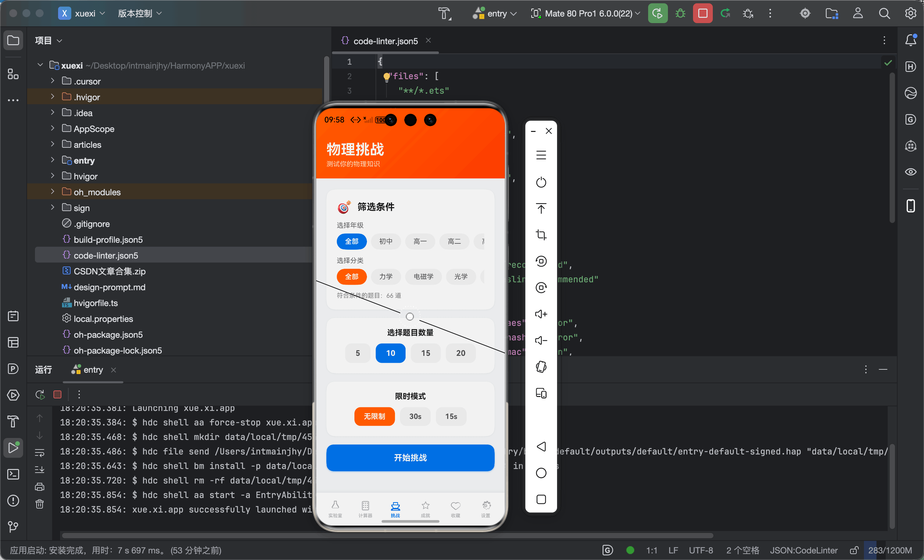Open 计算器 tab in app
The width and height of the screenshot is (924, 560).
[x=365, y=510]
